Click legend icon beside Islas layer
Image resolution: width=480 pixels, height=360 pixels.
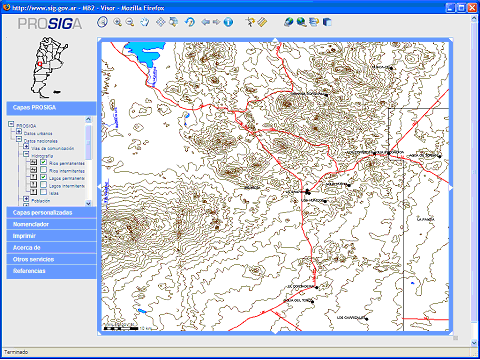[x=33, y=192]
